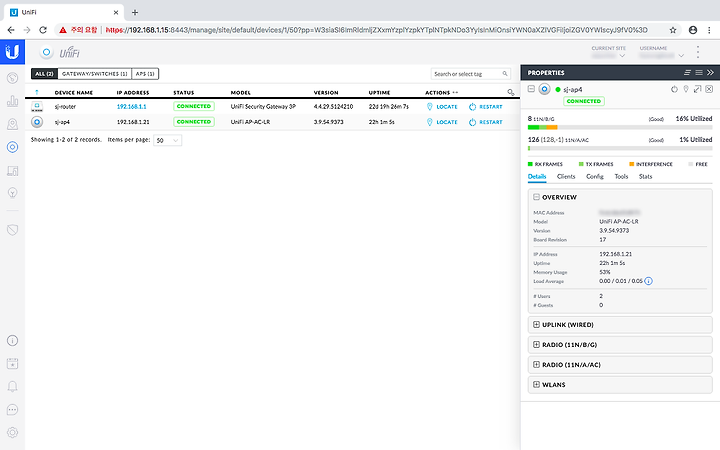Open the 192.168.1.1 IP address link
Screen dimensions: 720x450
pyautogui.click(x=131, y=107)
